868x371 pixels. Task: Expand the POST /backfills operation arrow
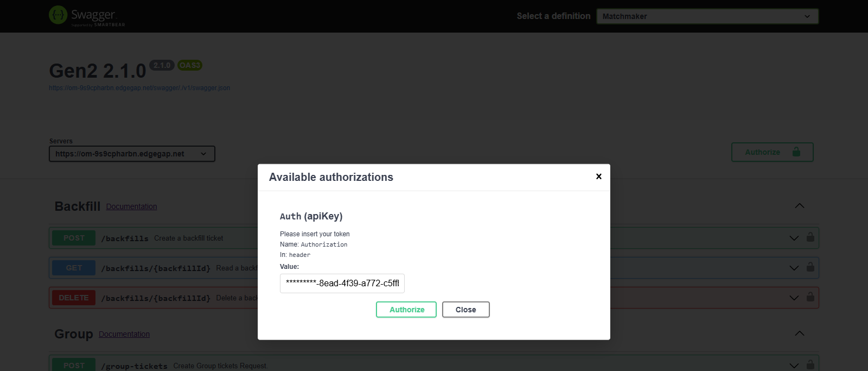(x=794, y=238)
